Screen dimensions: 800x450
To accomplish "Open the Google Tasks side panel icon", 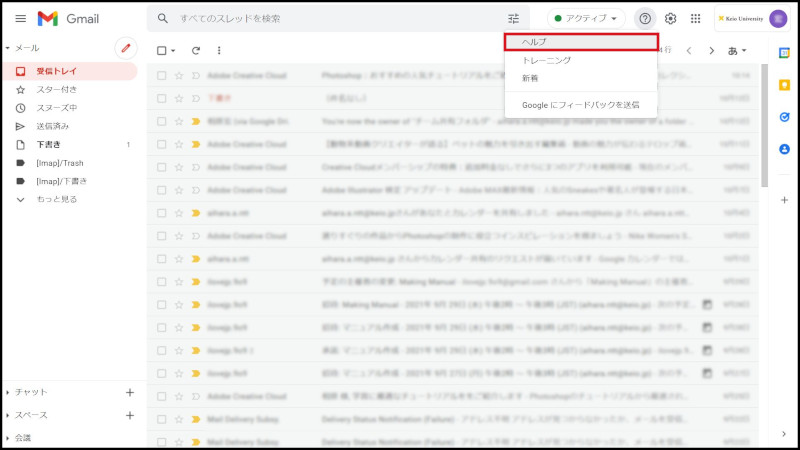I will click(784, 116).
